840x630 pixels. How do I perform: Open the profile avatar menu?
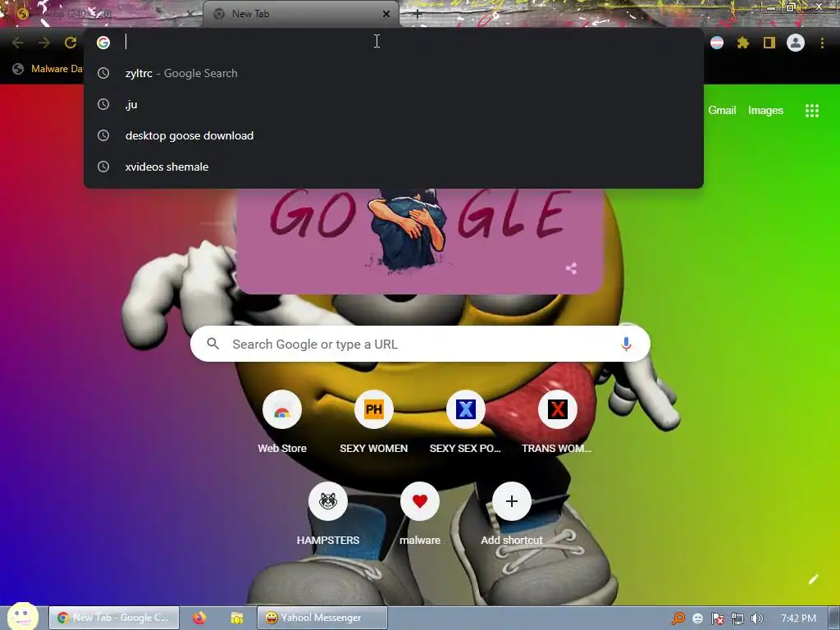click(796, 43)
